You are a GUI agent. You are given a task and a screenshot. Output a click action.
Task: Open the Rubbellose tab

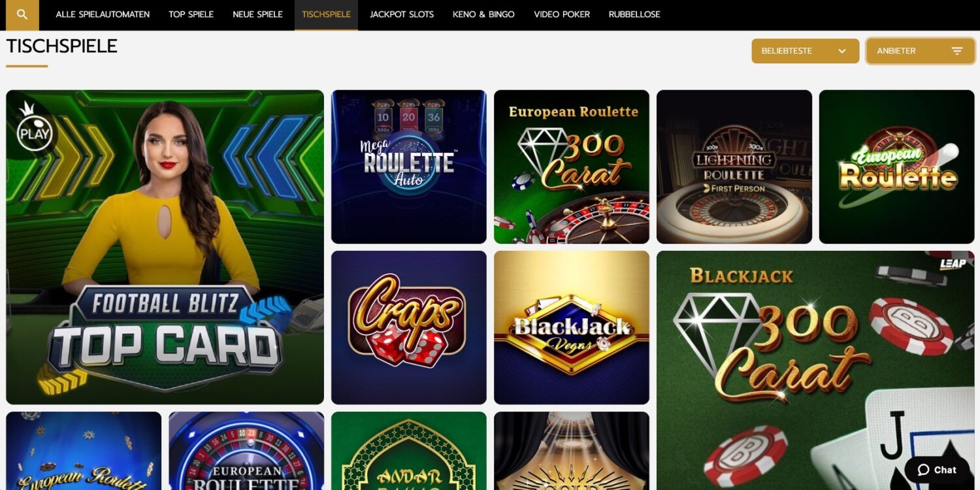click(634, 14)
